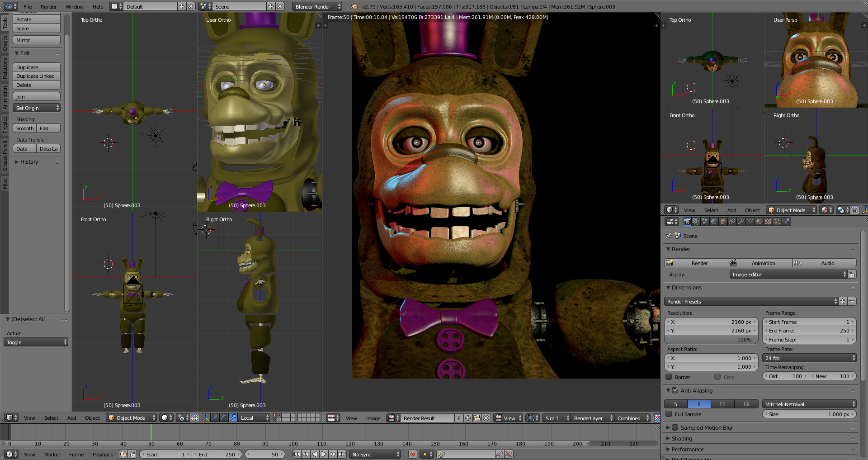The width and height of the screenshot is (868, 460).
Task: Open the No Sync dropdown in timeline
Action: pyautogui.click(x=375, y=455)
